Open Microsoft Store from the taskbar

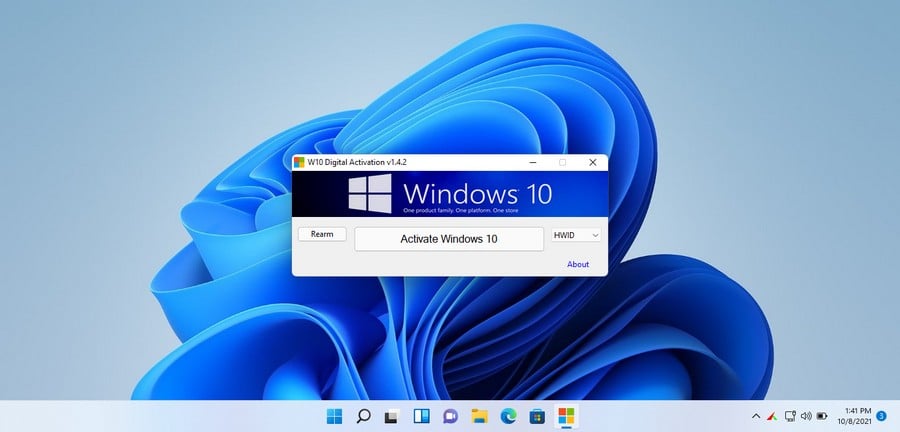(537, 416)
